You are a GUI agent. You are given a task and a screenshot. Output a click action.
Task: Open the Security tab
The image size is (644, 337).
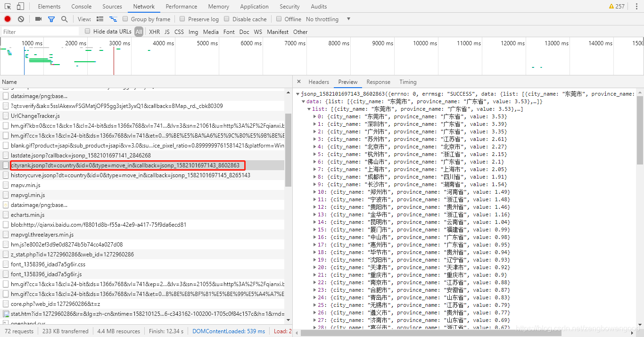[289, 7]
